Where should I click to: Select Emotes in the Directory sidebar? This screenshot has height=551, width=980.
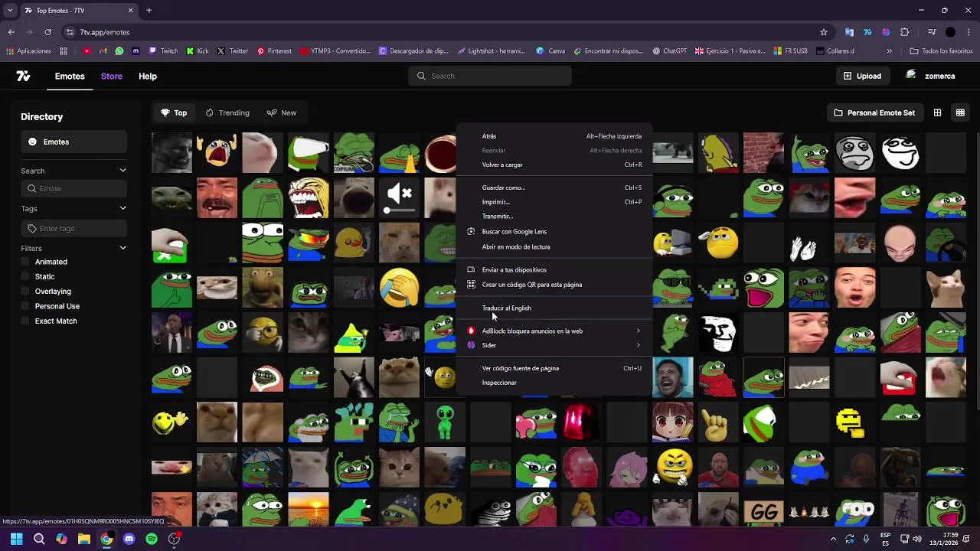[73, 142]
